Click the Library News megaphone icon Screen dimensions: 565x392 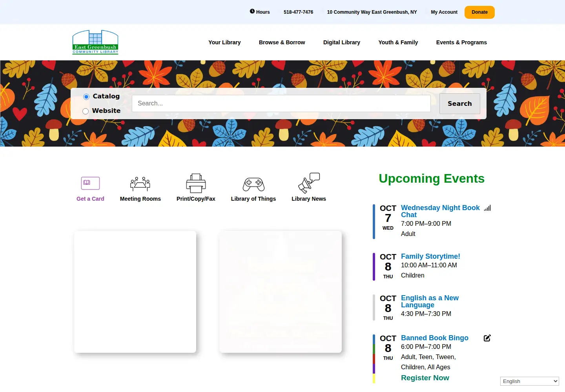tap(309, 183)
